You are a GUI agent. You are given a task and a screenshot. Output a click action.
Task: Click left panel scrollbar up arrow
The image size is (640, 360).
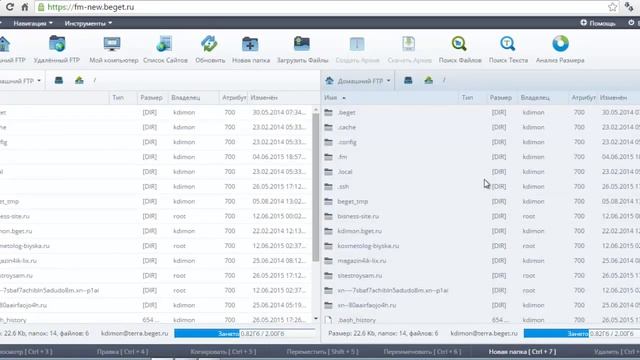click(316, 110)
